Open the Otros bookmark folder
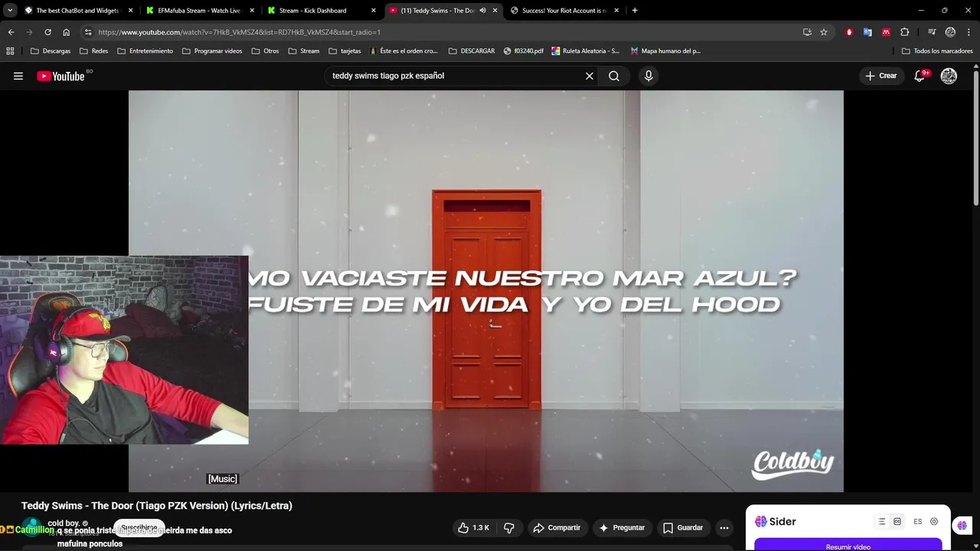 tap(265, 51)
